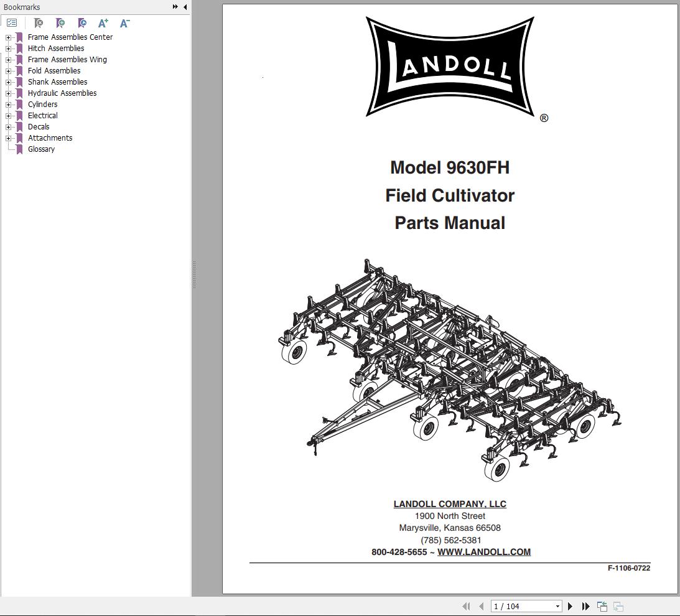Expand the Frame Assemblies Center bookmark
Image resolution: width=680 pixels, height=616 pixels.
[x=7, y=37]
